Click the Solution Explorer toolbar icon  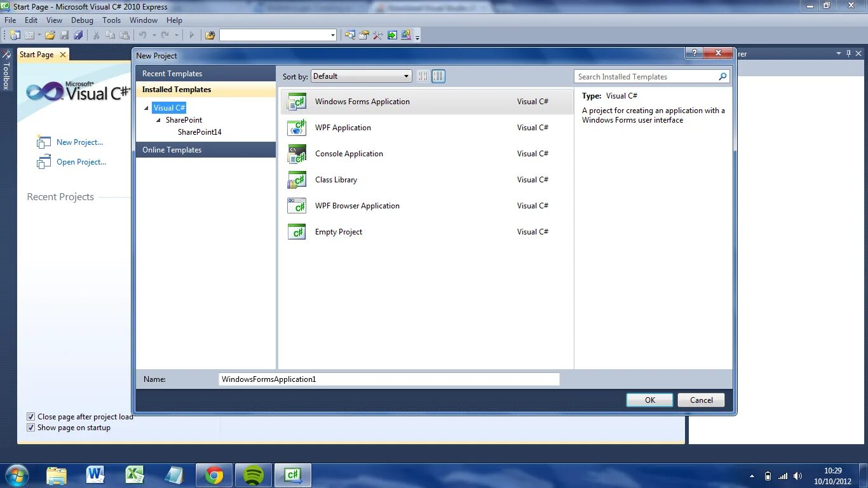349,36
